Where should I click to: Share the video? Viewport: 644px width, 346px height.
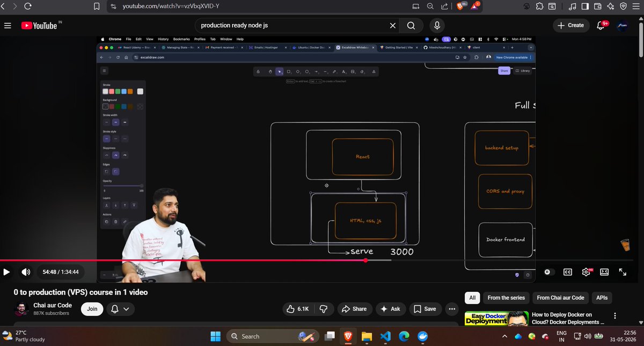[x=354, y=309]
